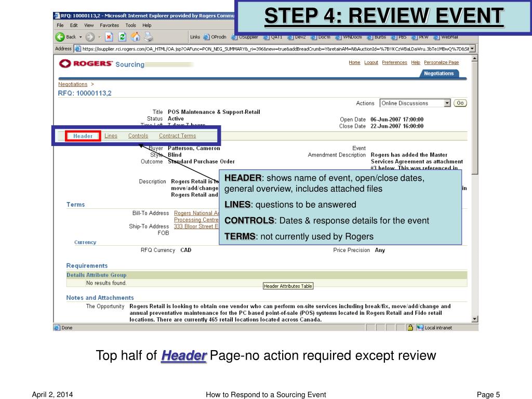532x399 pixels.
Task: Open the Help menu in menu bar
Action: click(x=147, y=25)
